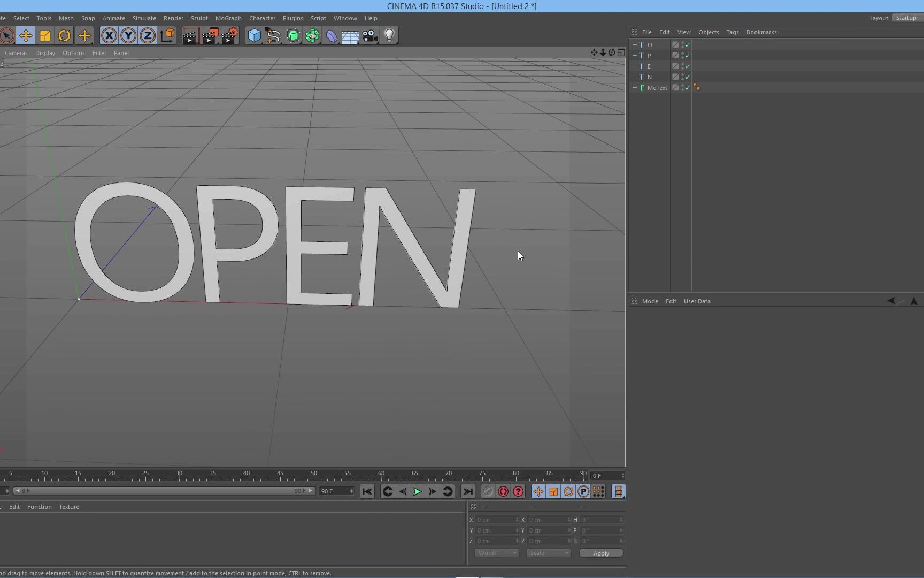Collapse the MoText hierarchy in the Object Manager
This screenshot has width=924, height=578.
(x=636, y=88)
